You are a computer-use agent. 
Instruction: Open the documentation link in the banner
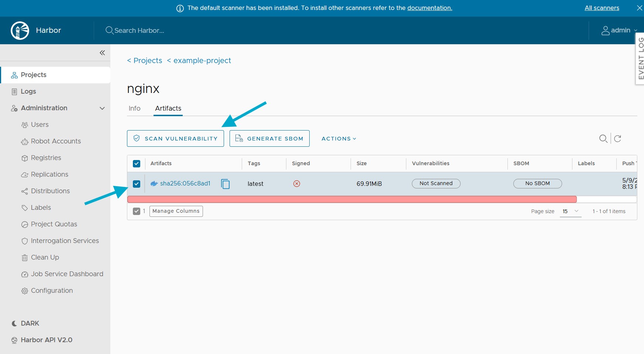[429, 8]
